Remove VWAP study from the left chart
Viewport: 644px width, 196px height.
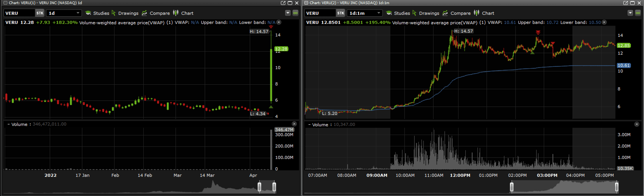tap(279, 22)
